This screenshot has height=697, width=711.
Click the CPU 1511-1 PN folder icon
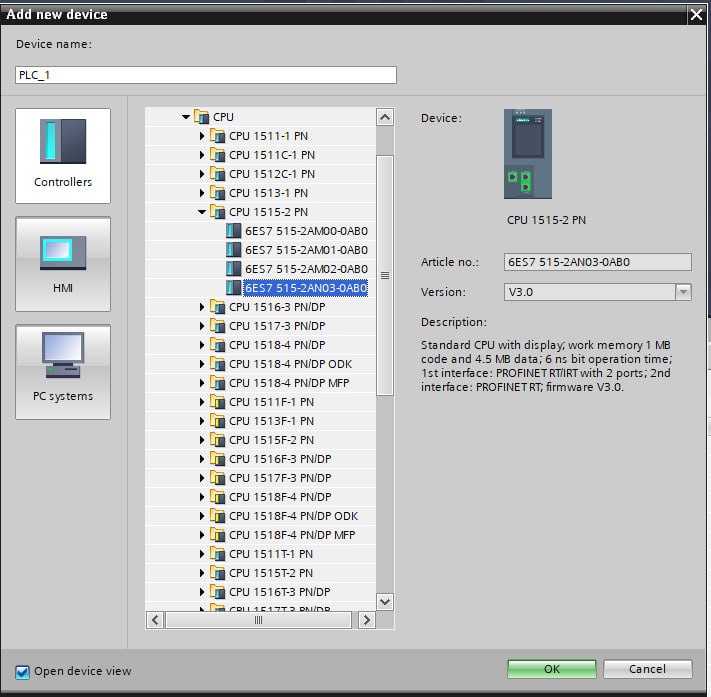[x=218, y=136]
